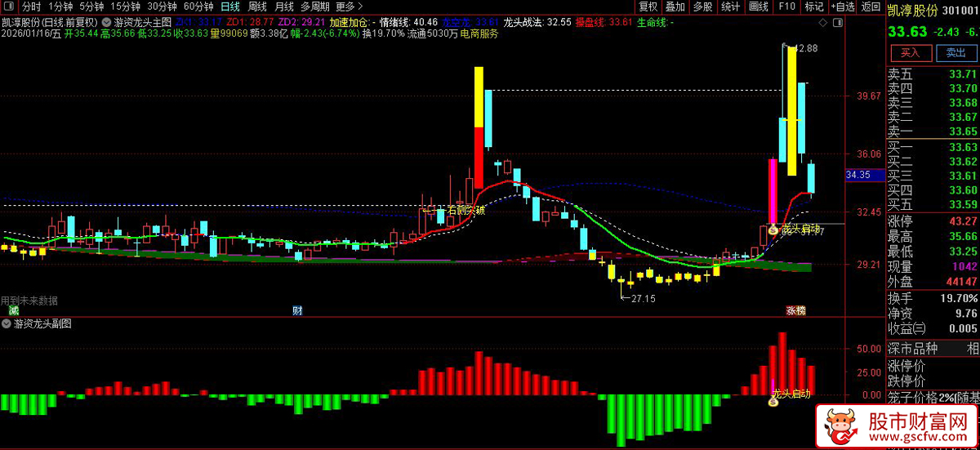This screenshot has height=450, width=980.
Task: Click the 收益(三) value 0.005
Action: pos(963,327)
